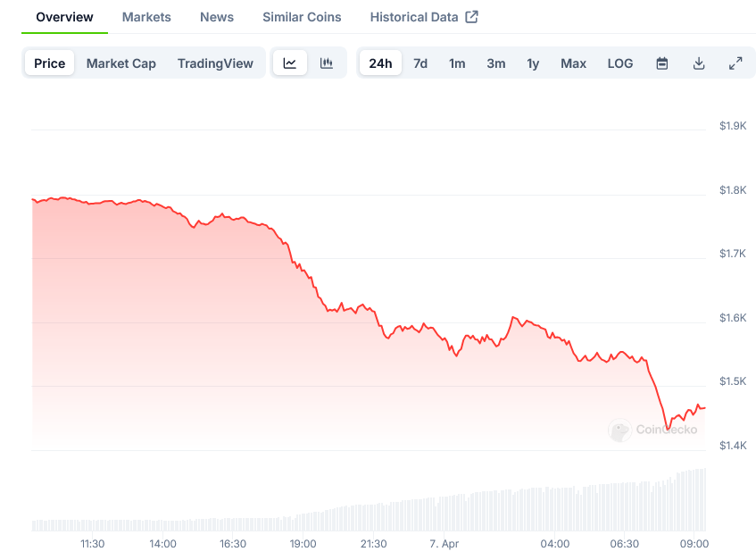
Task: Expand chart to fullscreen
Action: 735,63
